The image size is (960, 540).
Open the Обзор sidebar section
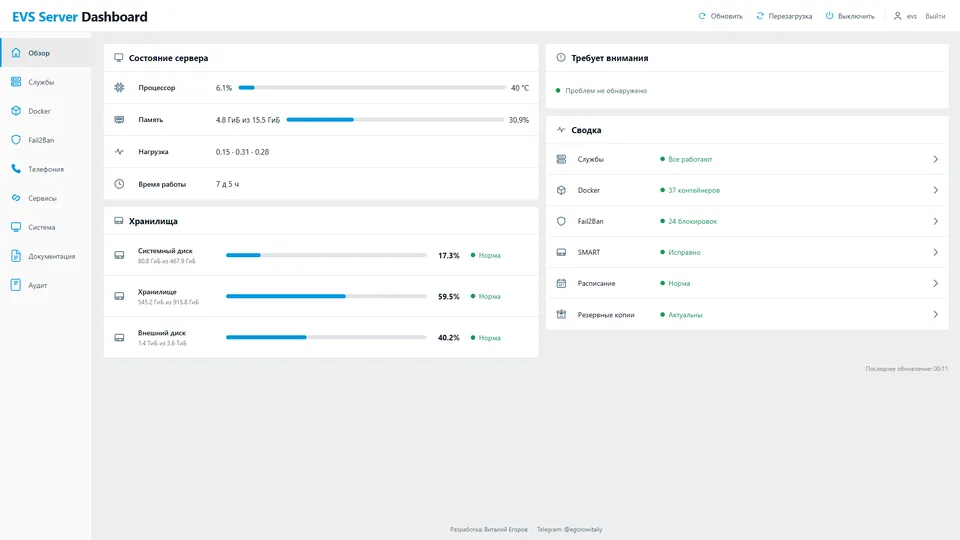click(46, 53)
